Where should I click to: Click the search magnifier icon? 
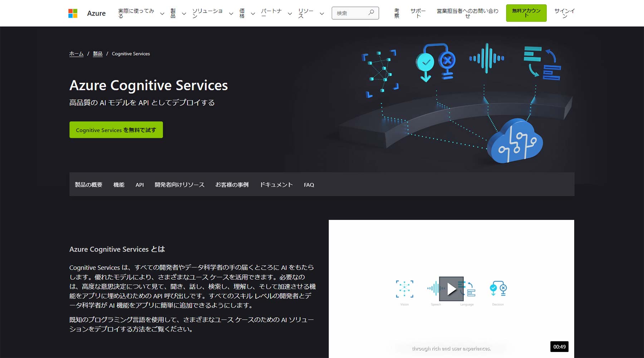[x=371, y=13]
